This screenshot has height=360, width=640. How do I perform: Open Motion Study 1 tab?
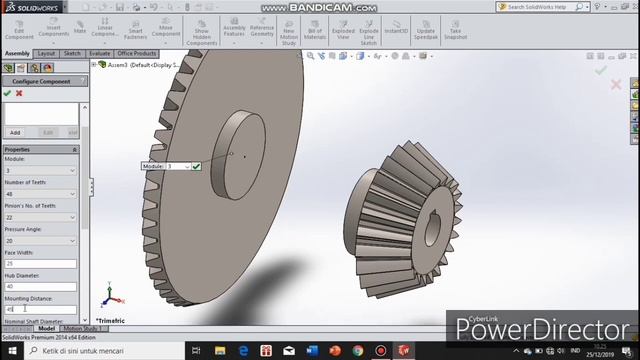point(84,329)
